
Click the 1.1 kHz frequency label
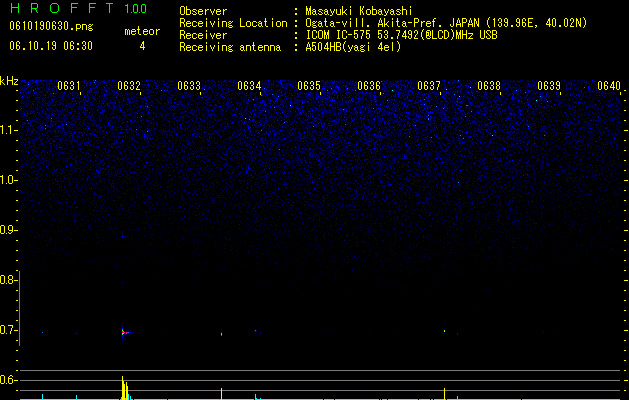click(x=8, y=130)
